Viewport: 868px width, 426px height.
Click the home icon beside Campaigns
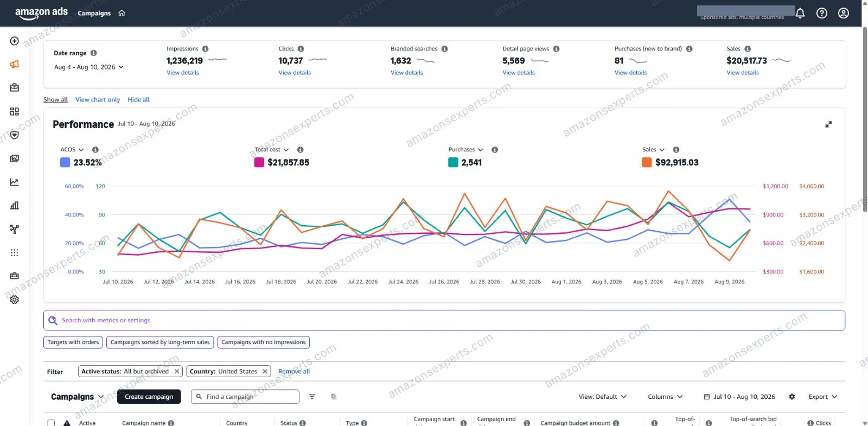(x=122, y=13)
